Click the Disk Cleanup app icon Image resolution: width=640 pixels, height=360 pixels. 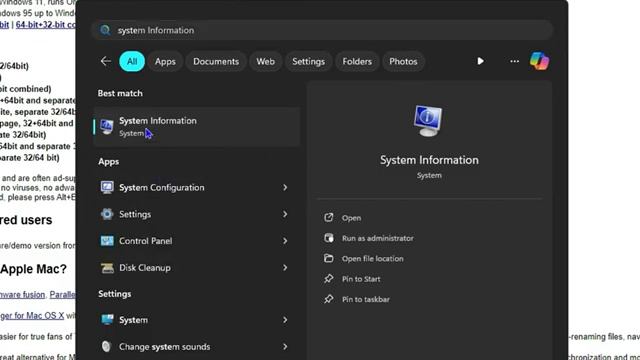pyautogui.click(x=107, y=268)
